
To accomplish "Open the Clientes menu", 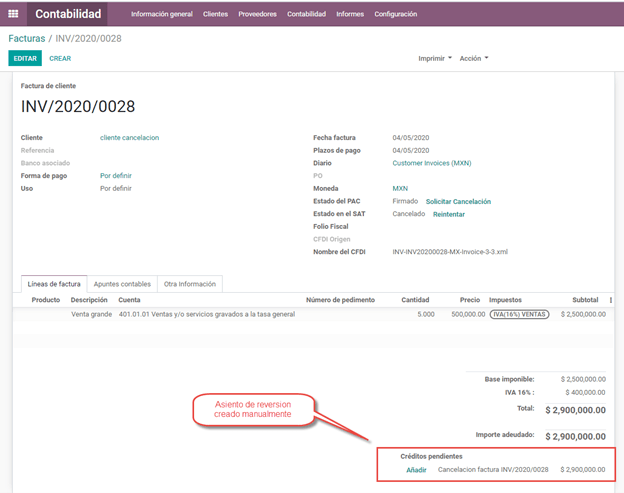I will point(215,14).
